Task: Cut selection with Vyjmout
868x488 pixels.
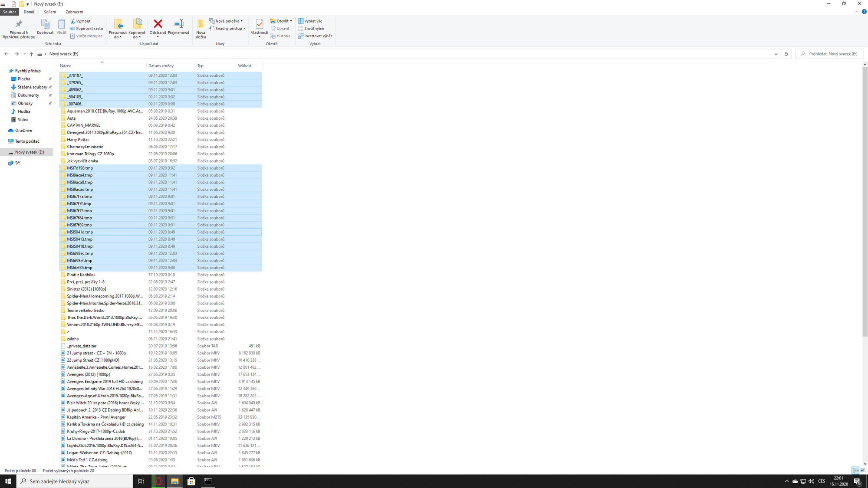Action: [x=81, y=21]
